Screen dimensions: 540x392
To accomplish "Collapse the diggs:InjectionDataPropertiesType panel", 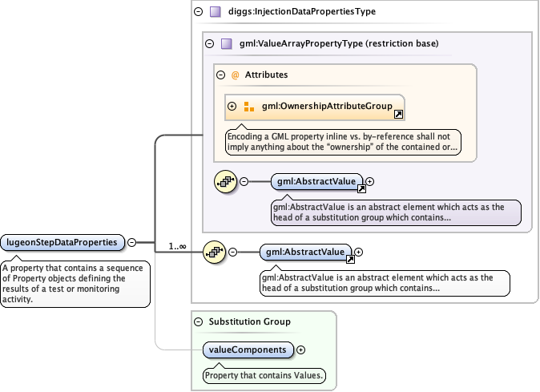I will point(198,12).
